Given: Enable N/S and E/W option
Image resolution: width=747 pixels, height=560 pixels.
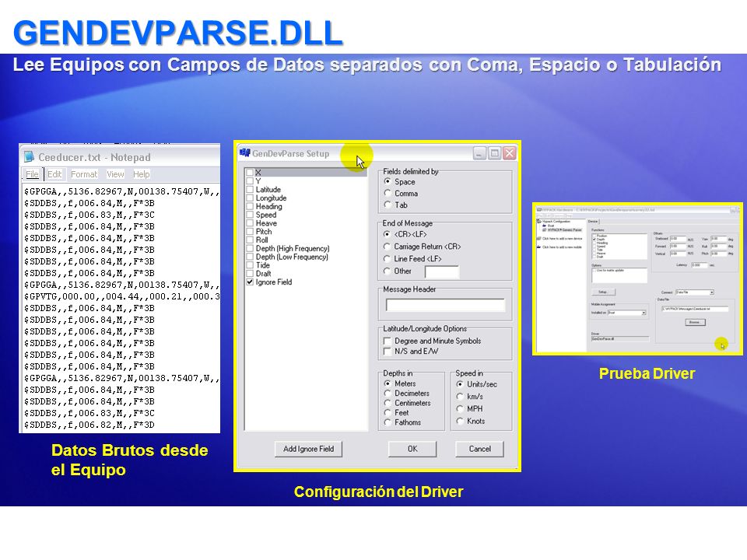Looking at the screenshot, I should click(x=388, y=352).
